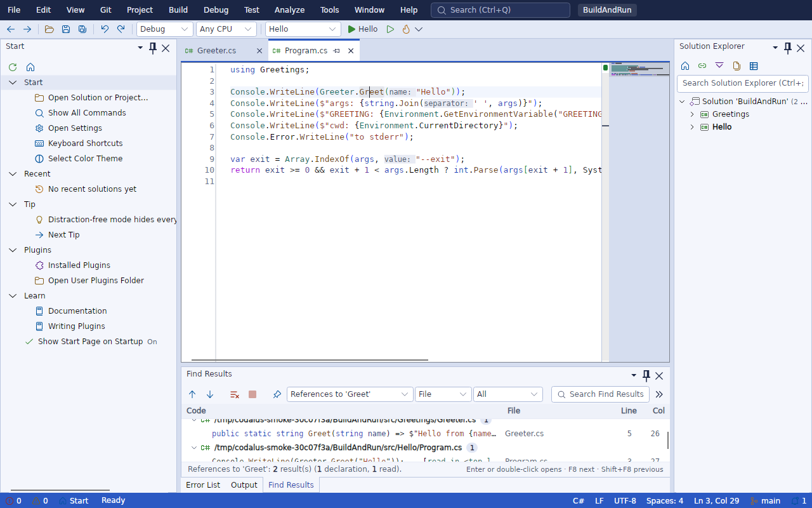The width and height of the screenshot is (812, 508).
Task: Click the home icon in Start panel
Action: coord(30,67)
